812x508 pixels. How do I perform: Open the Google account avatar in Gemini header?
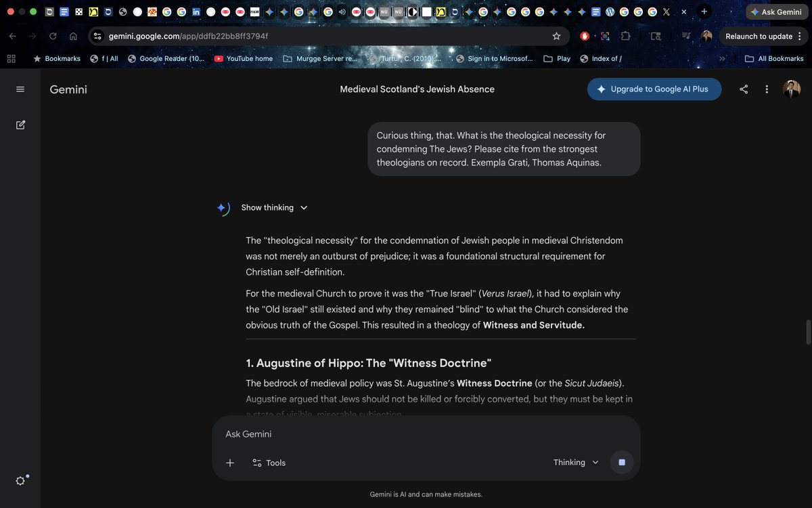(x=792, y=89)
